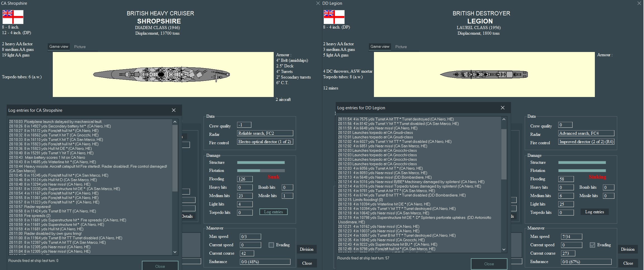Toggle Evading checkbox in Shropshire window

pyautogui.click(x=271, y=245)
